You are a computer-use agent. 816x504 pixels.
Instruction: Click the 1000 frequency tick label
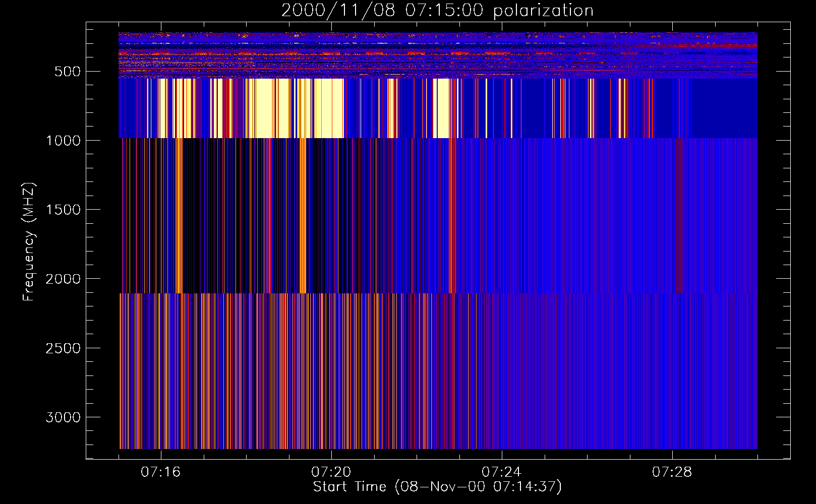pyautogui.click(x=63, y=141)
